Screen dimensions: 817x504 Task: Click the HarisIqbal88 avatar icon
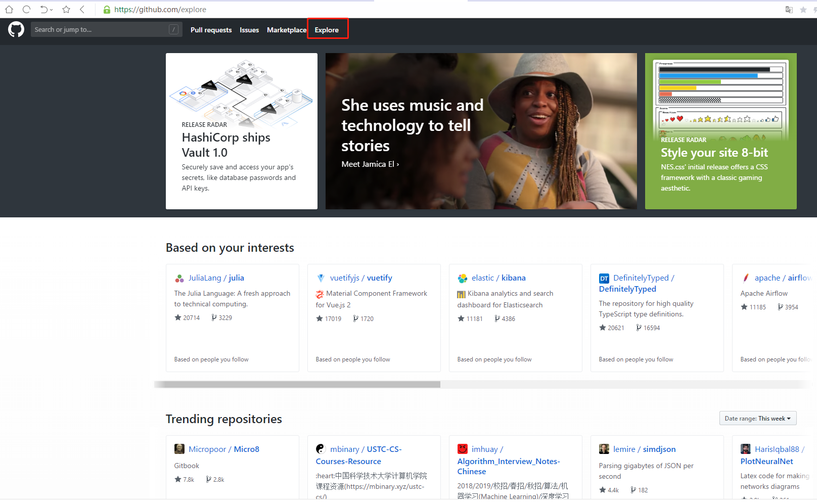[x=746, y=449]
